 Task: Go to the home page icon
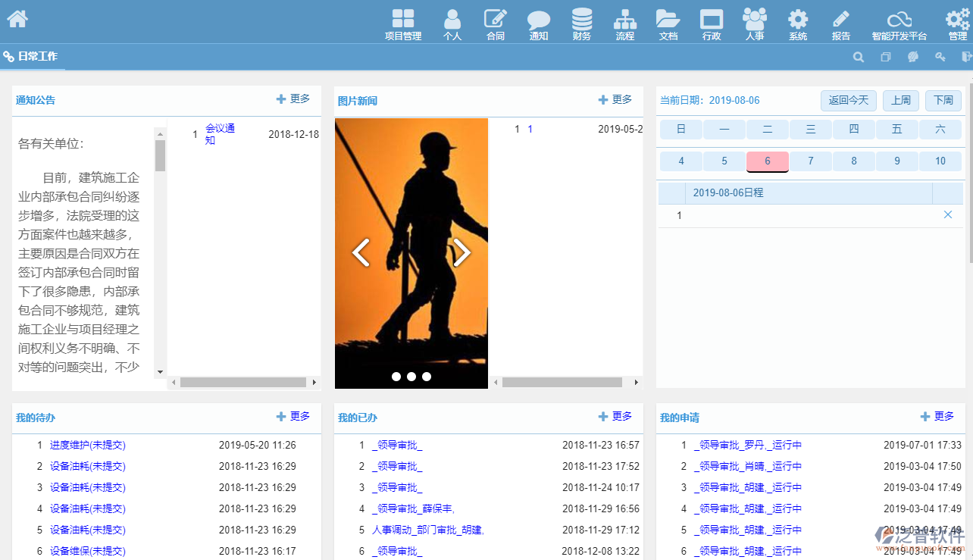[x=17, y=19]
